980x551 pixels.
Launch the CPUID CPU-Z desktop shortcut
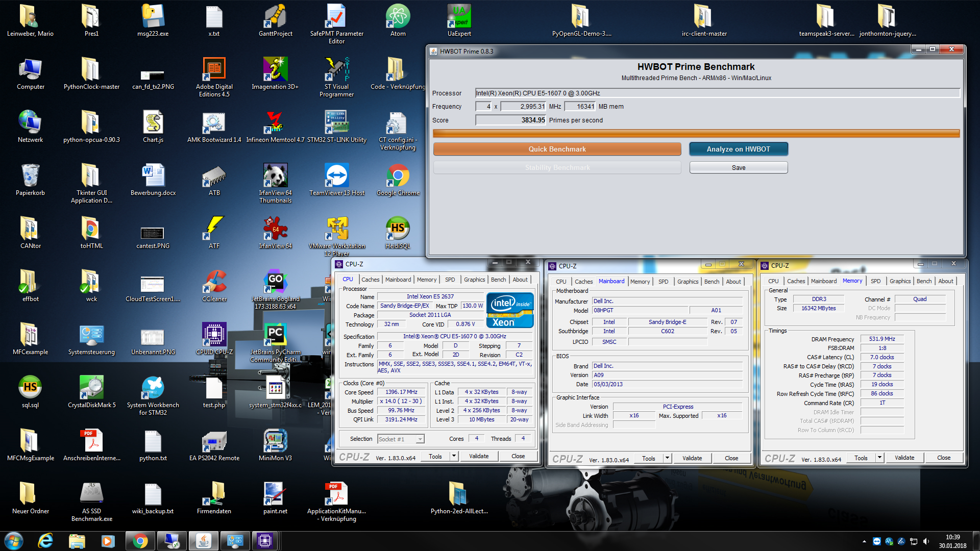[x=214, y=339]
